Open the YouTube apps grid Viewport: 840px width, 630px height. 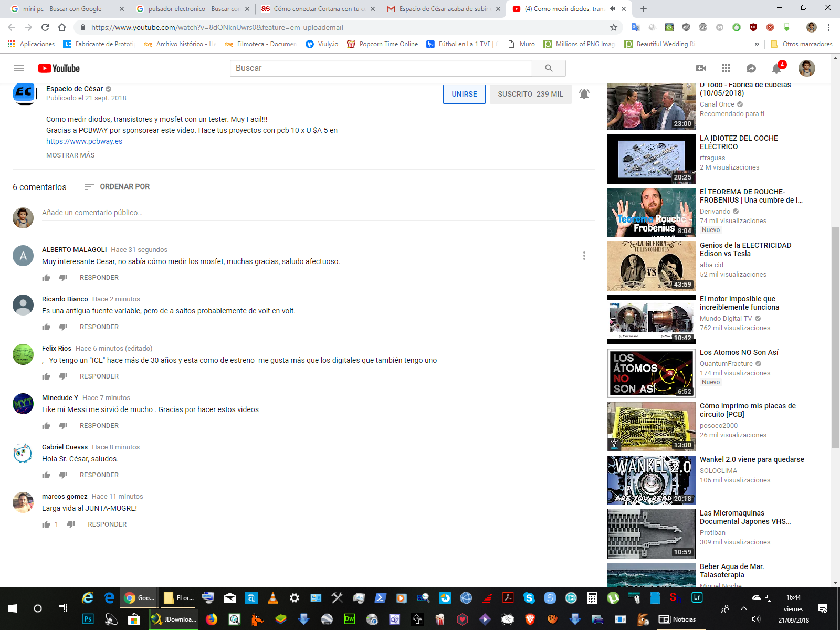726,68
